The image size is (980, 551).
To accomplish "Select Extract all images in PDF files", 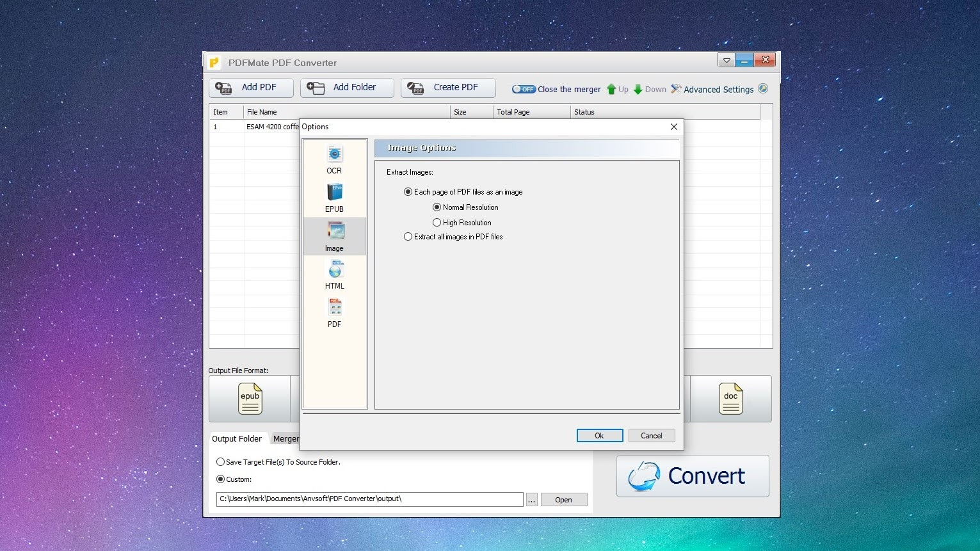I will click(453, 237).
